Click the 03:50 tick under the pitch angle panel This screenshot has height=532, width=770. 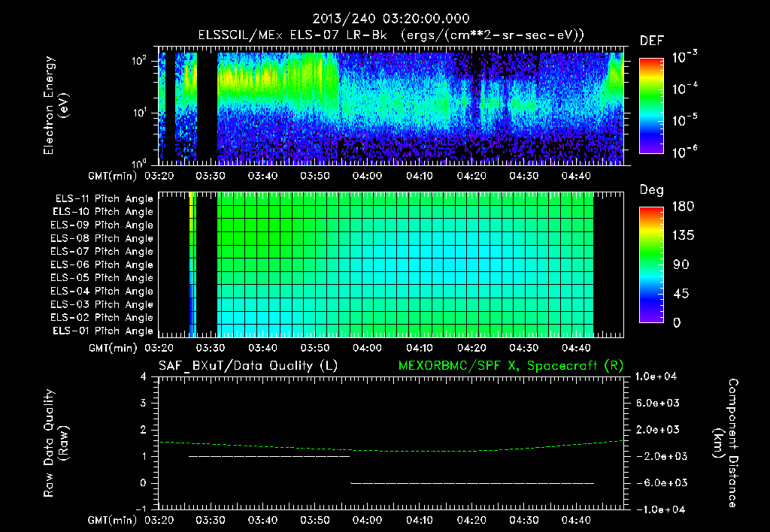[x=315, y=348]
